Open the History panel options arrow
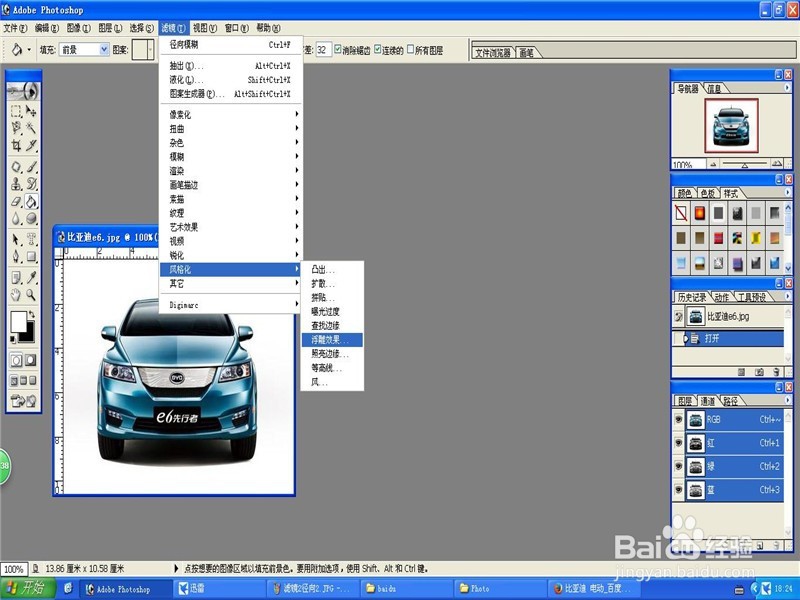Image resolution: width=800 pixels, height=600 pixels. tap(787, 296)
